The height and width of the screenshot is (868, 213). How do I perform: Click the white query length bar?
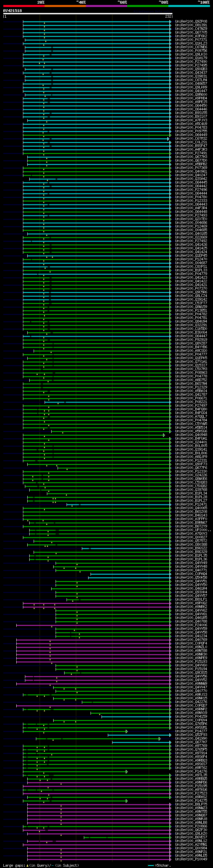click(x=88, y=14)
